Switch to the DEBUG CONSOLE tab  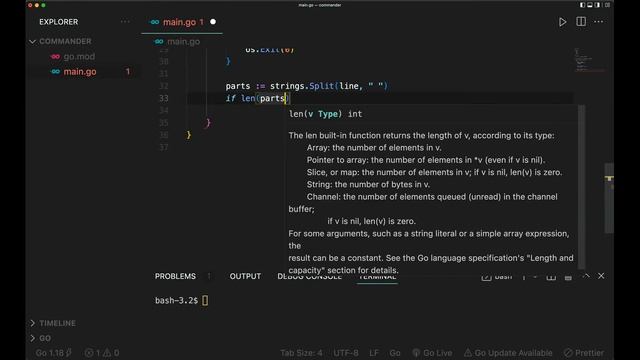pos(309,277)
